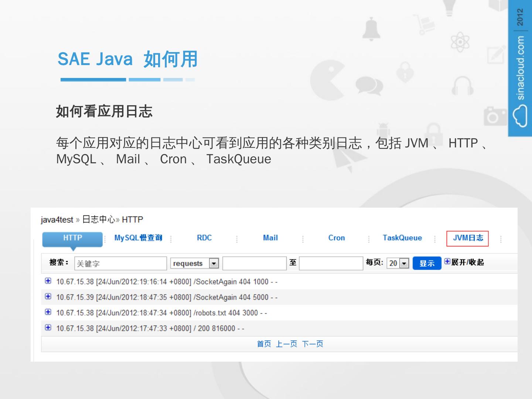Expand the 19:16:14 SocketAgain log entry
This screenshot has height=399, width=532.
click(x=48, y=281)
